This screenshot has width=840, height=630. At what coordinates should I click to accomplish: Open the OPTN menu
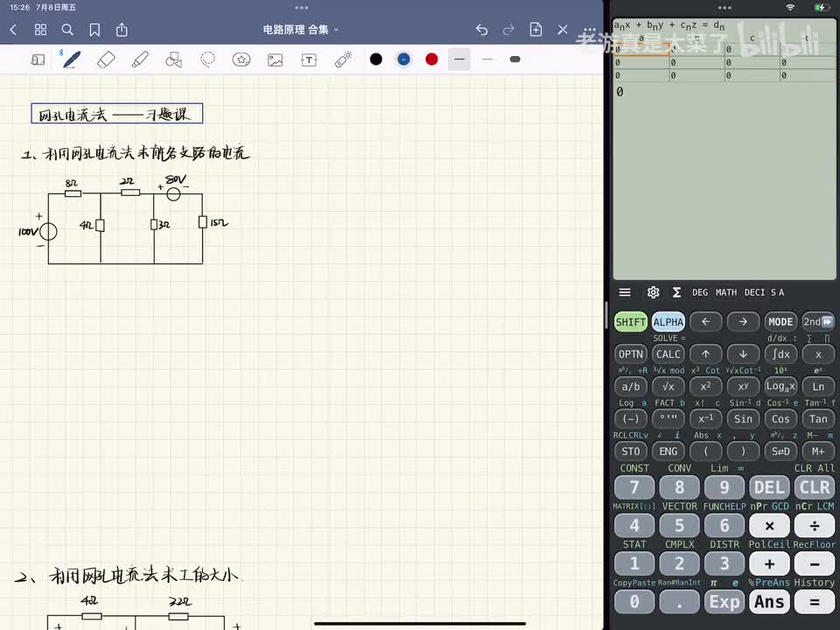[631, 354]
